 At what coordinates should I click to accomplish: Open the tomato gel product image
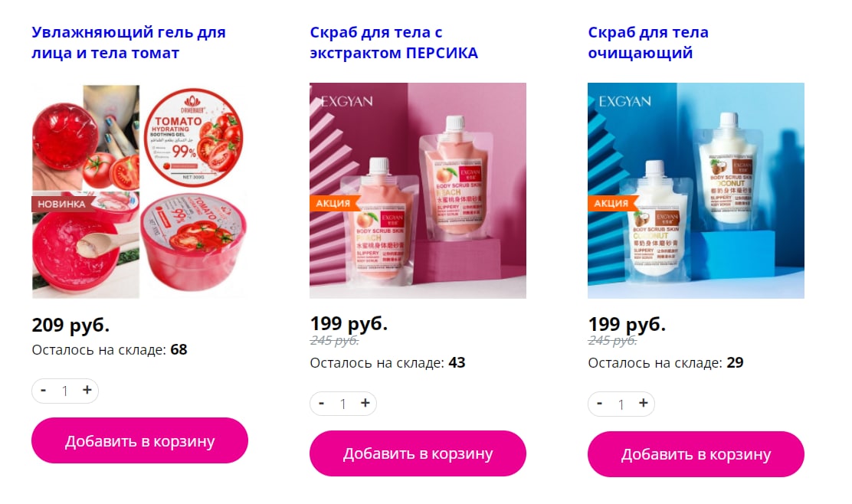pos(139,191)
